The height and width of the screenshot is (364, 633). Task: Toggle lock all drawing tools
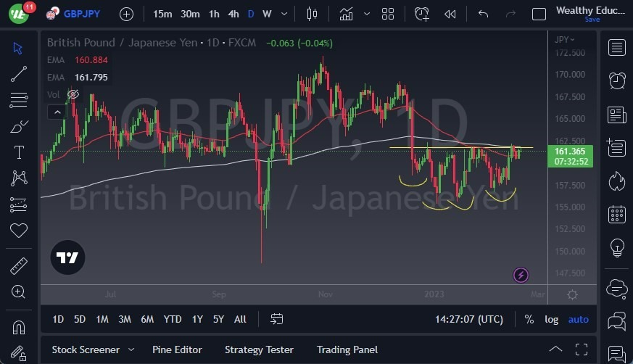[19, 353]
